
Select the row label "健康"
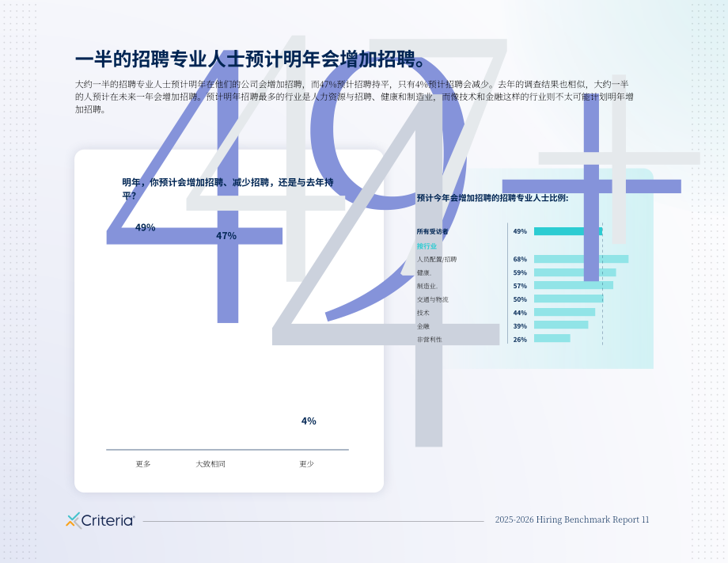click(x=424, y=272)
